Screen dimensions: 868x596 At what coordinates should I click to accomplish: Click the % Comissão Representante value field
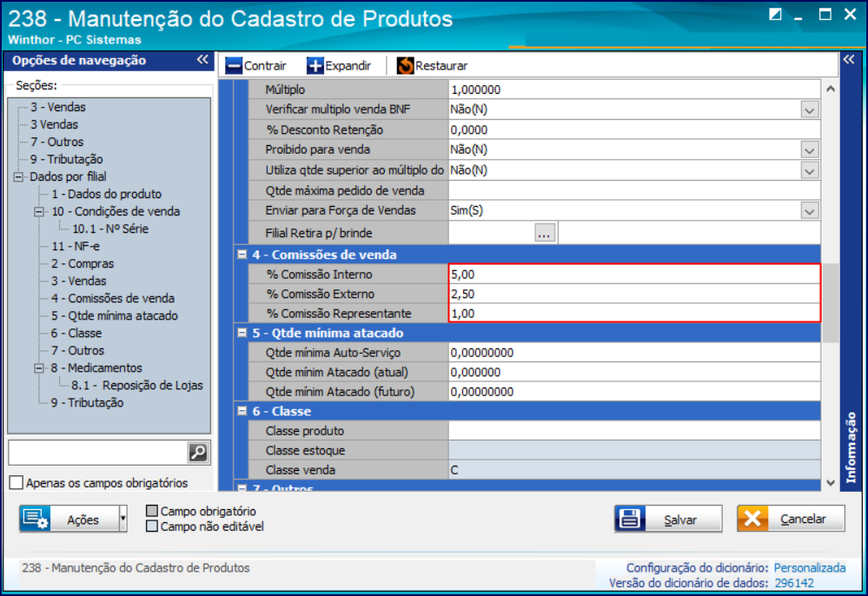(x=634, y=314)
